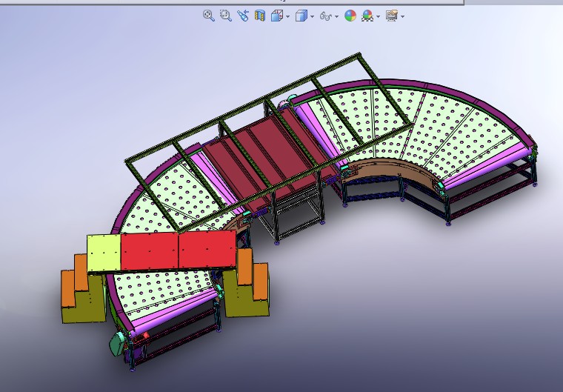Click the Zoom to Fit icon
Viewport: 563px width, 392px height.
tap(209, 16)
